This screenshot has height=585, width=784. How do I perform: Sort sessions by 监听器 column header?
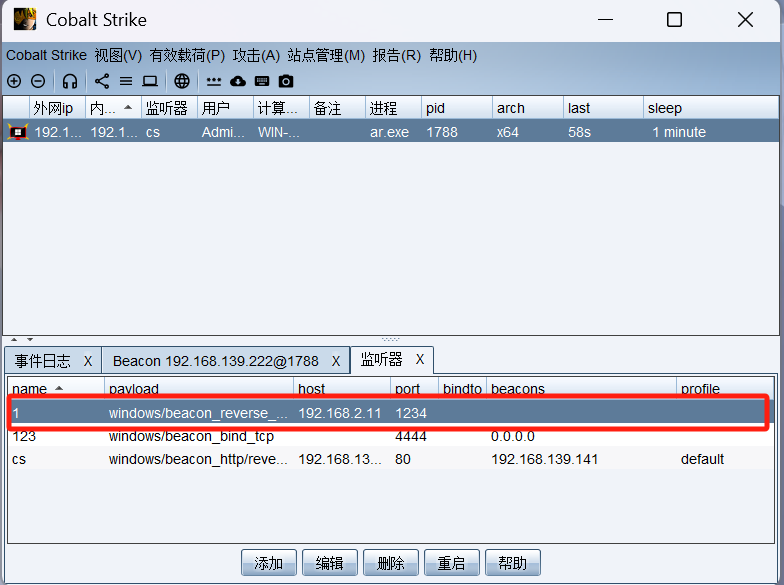pyautogui.click(x=170, y=108)
